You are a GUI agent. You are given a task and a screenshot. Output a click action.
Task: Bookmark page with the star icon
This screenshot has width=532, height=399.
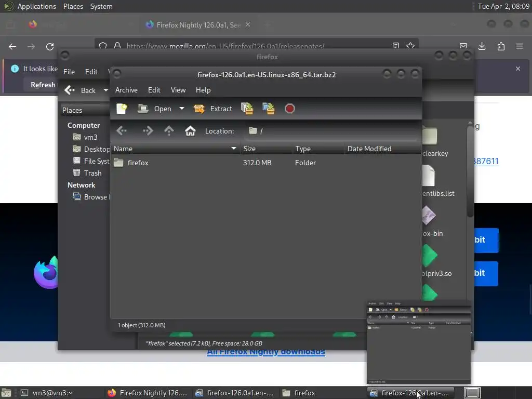[410, 46]
